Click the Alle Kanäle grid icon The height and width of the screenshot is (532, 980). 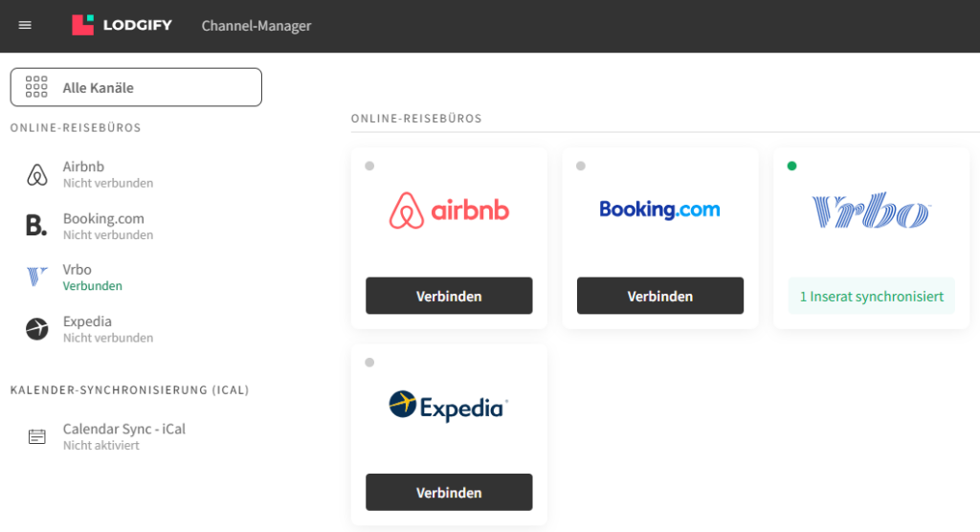[36, 87]
